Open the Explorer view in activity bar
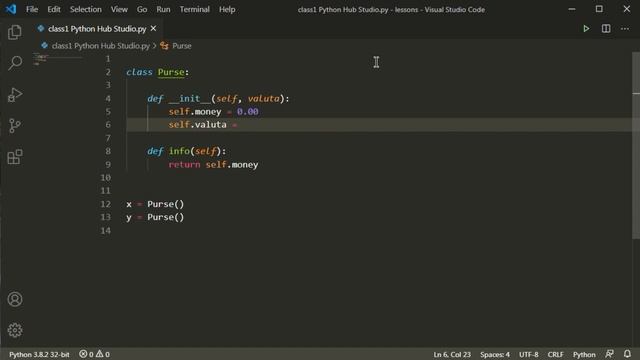This screenshot has width=640, height=360. [x=15, y=32]
